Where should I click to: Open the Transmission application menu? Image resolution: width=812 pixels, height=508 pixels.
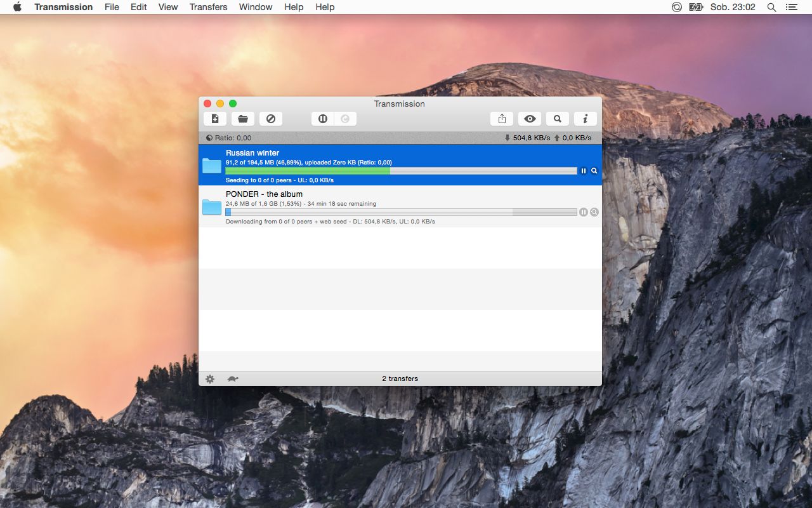pyautogui.click(x=63, y=7)
